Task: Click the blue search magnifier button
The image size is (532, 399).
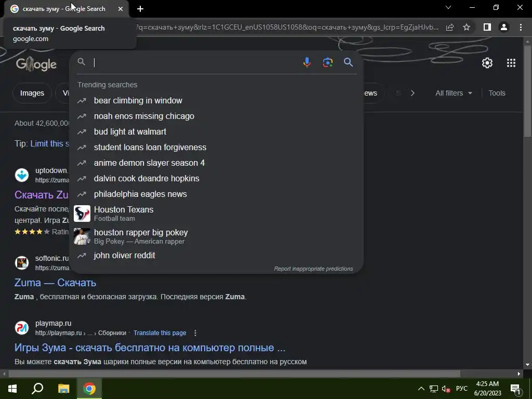Action: (348, 62)
